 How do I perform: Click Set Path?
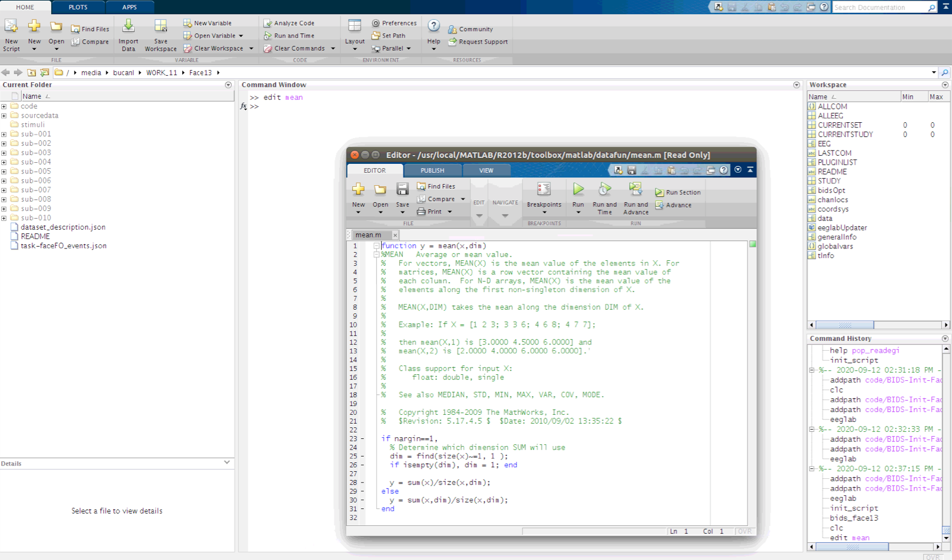click(x=388, y=35)
